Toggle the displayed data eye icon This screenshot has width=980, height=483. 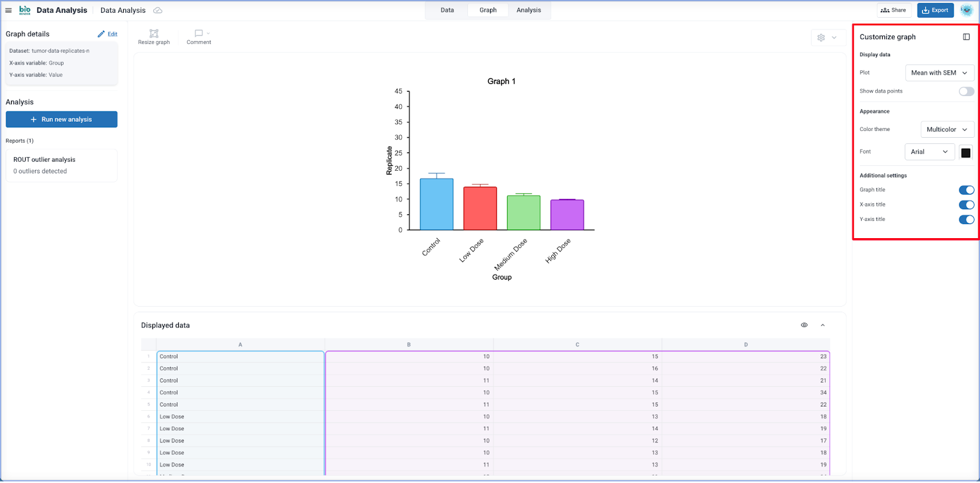(x=804, y=325)
